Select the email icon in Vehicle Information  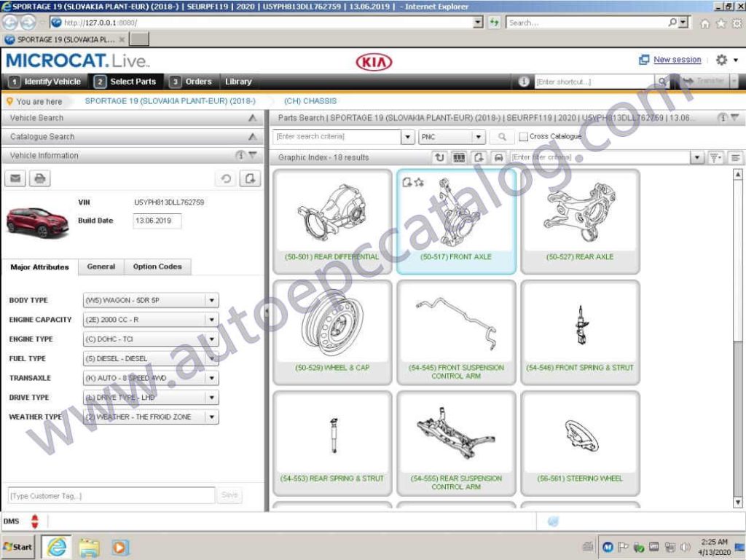click(x=15, y=178)
